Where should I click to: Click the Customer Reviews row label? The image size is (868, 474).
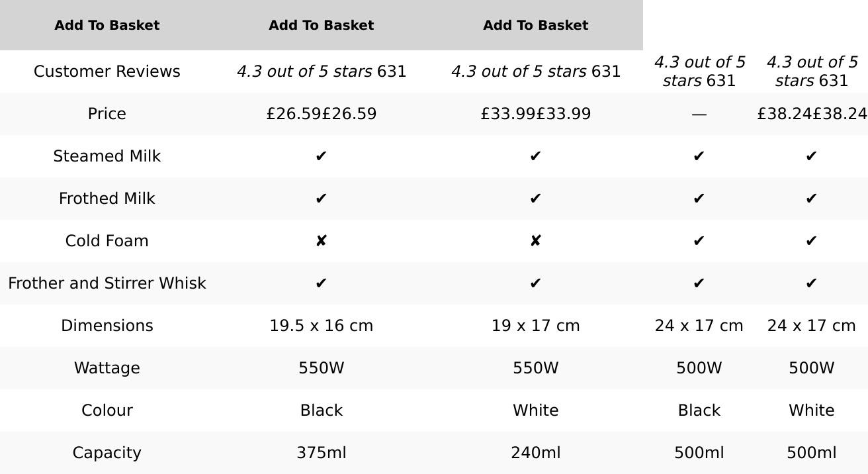pyautogui.click(x=107, y=71)
